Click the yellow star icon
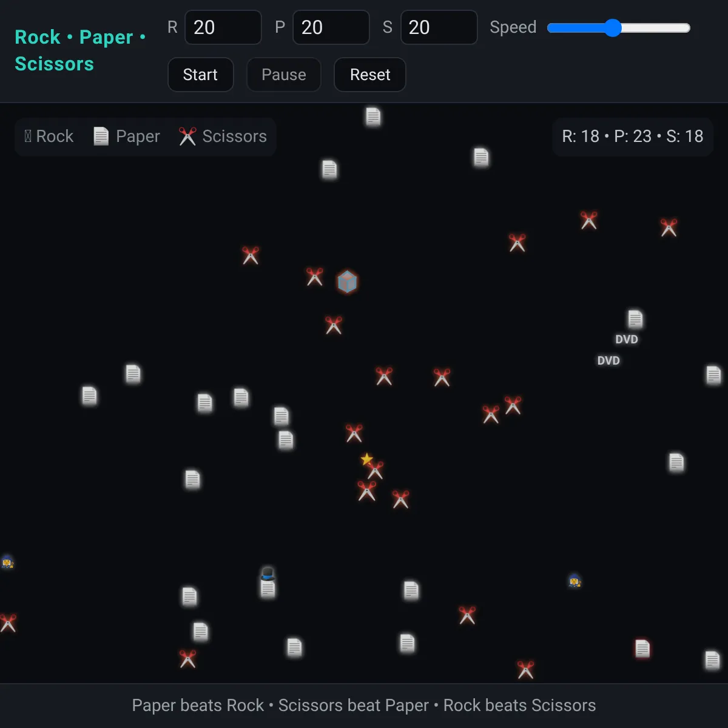This screenshot has height=728, width=728. click(366, 459)
